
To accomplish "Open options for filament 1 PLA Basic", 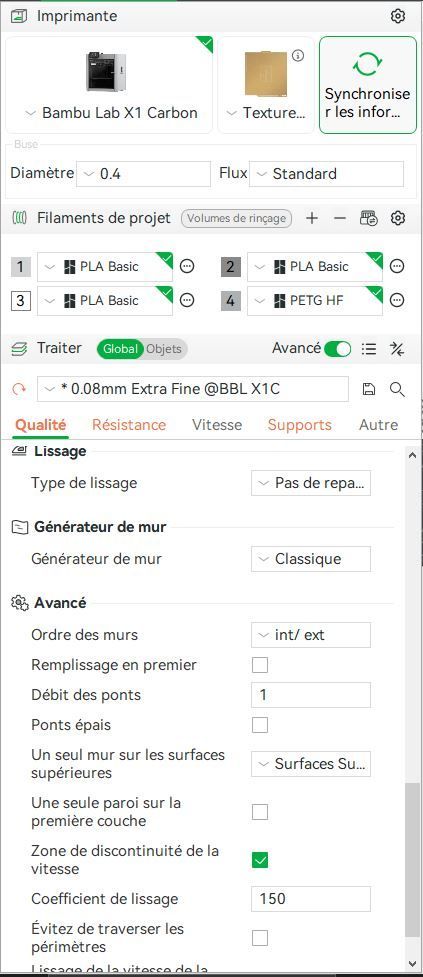I will [x=187, y=267].
